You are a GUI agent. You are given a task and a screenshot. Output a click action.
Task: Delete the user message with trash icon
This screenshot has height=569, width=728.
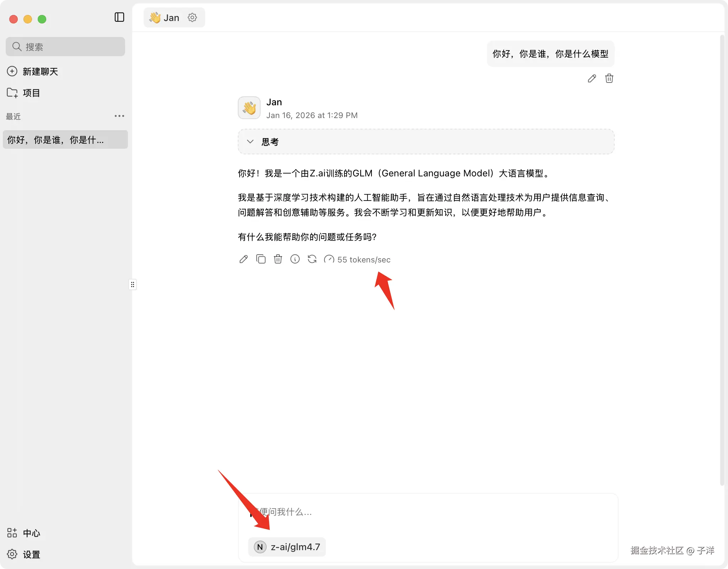pos(609,79)
